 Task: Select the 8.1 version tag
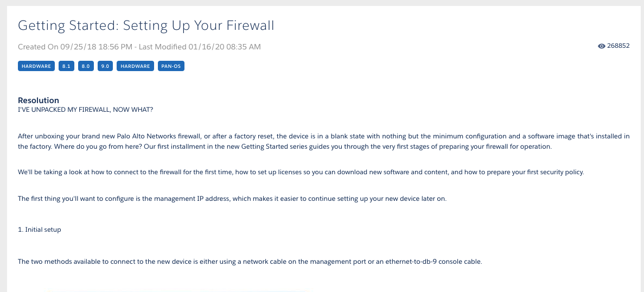pyautogui.click(x=66, y=66)
